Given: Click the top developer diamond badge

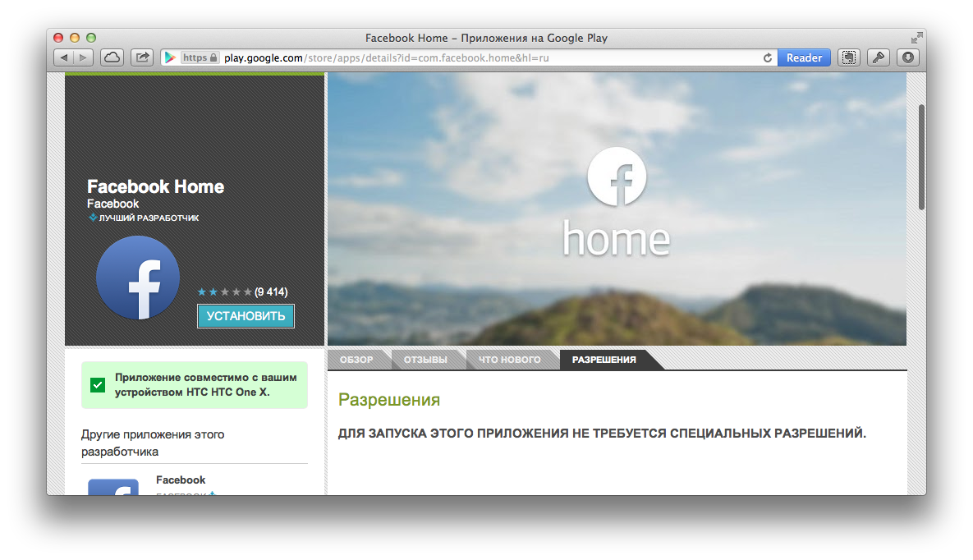Looking at the screenshot, I should coord(93,218).
